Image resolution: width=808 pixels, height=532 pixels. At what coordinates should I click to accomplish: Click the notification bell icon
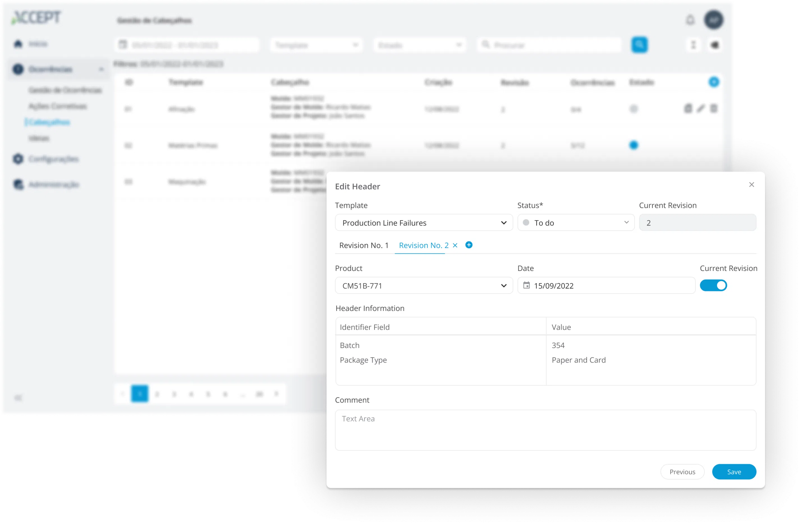point(690,20)
